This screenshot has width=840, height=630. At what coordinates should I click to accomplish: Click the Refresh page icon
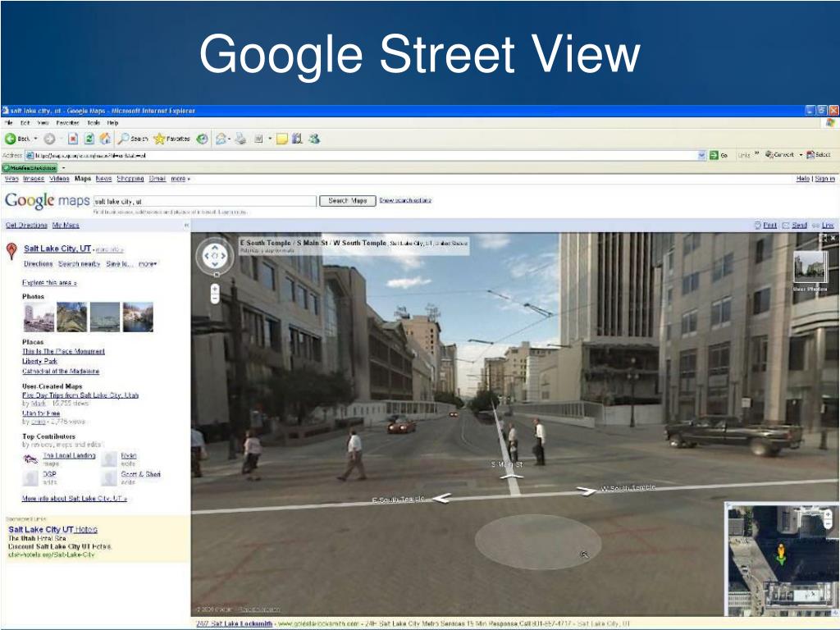click(89, 139)
